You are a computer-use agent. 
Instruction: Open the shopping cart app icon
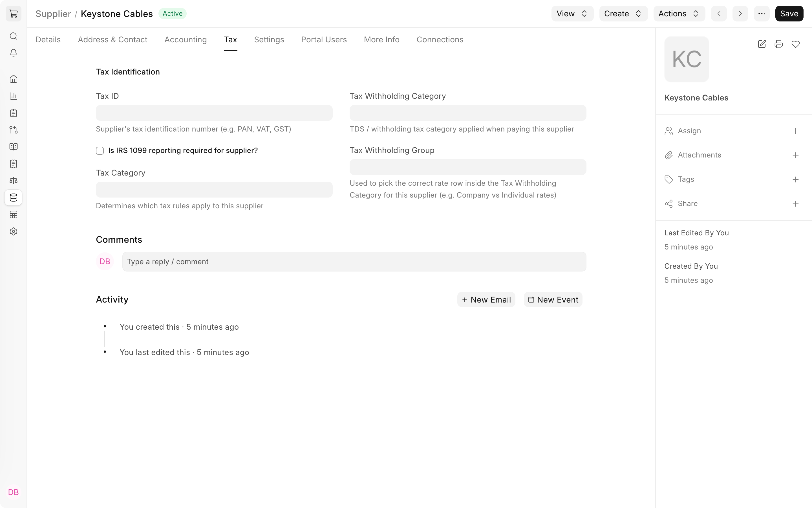(14, 14)
